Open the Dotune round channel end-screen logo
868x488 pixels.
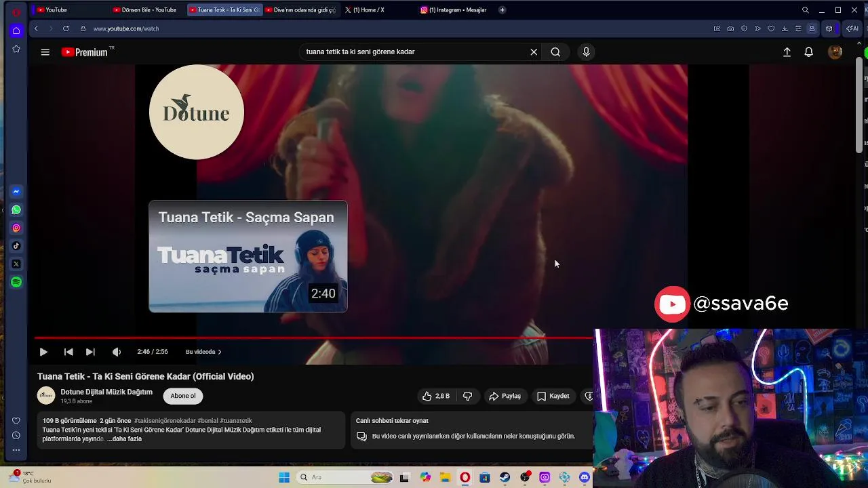(x=197, y=113)
